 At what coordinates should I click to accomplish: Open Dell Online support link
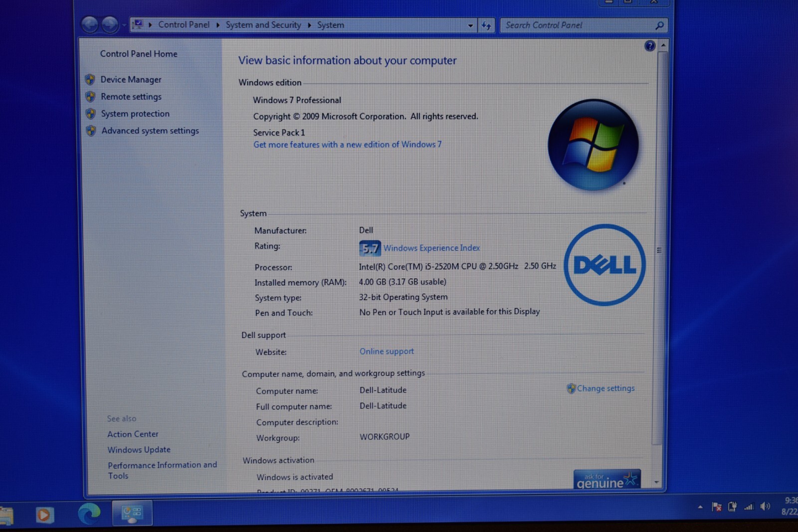[387, 352]
